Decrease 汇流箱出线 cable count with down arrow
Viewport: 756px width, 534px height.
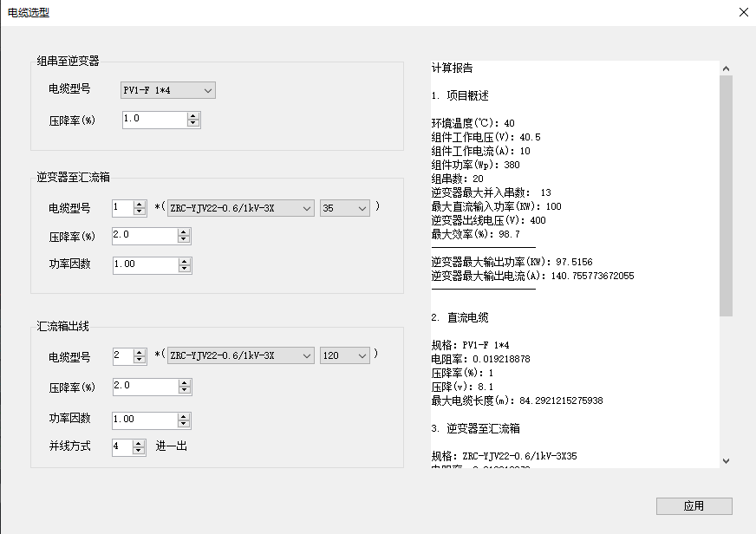[x=140, y=360]
